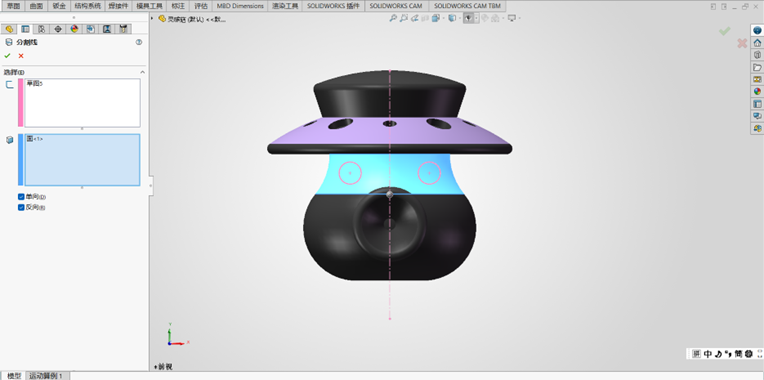
Task: Open the SOLIDWORKS 插件 tab
Action: [x=333, y=6]
